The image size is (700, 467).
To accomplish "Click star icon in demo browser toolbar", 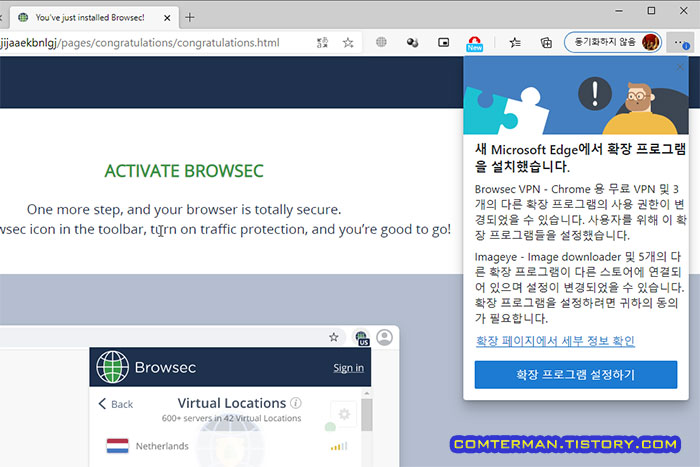I will pos(333,337).
